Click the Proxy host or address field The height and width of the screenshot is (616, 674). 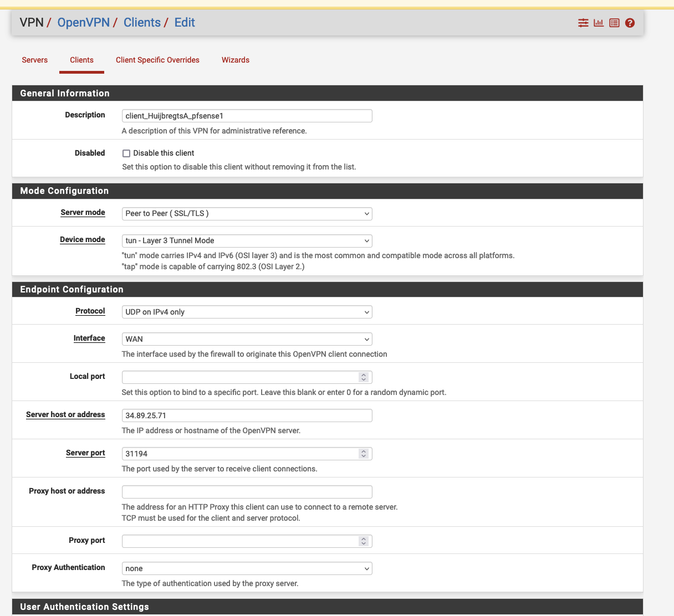[247, 492]
